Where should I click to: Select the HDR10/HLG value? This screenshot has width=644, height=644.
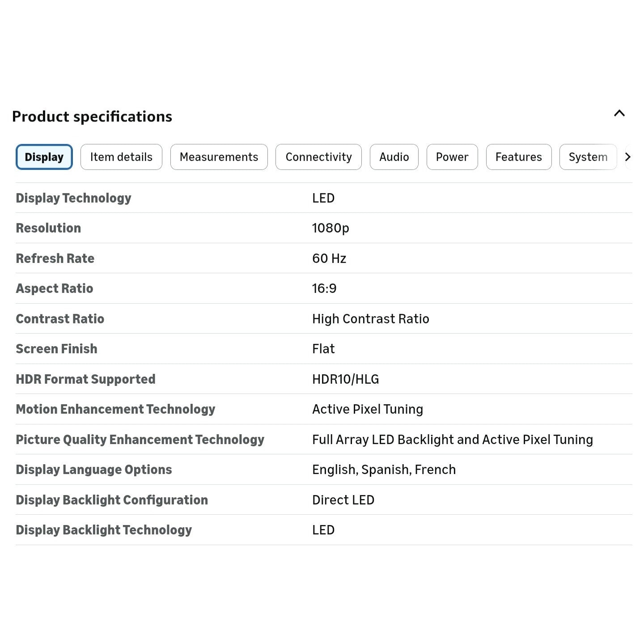click(346, 379)
